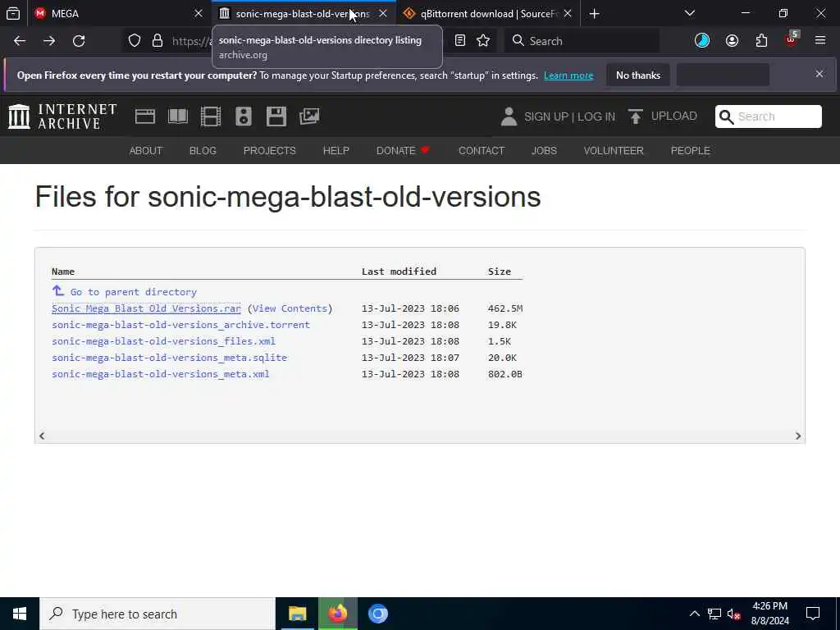Open the Audio speaker icon

click(243, 116)
